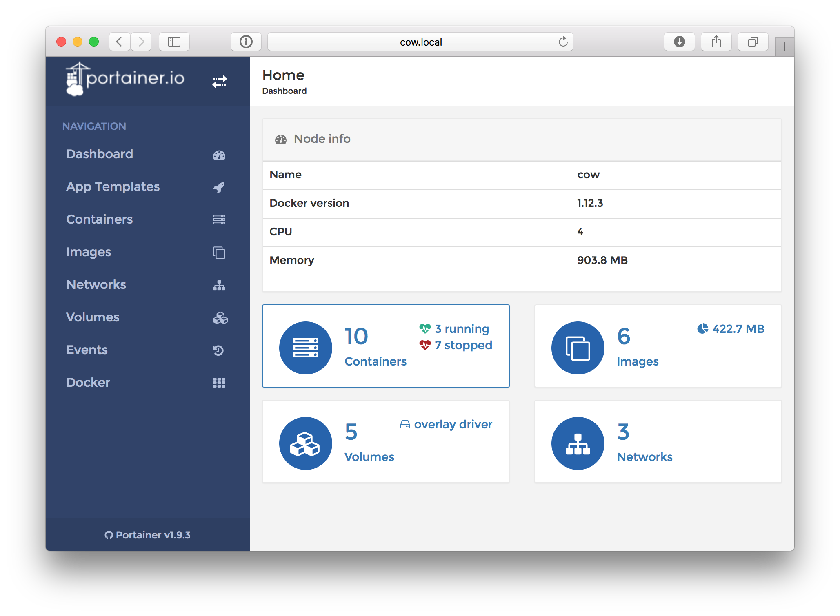Click the Volumes icon in sidebar
The height and width of the screenshot is (616, 840).
pos(220,317)
